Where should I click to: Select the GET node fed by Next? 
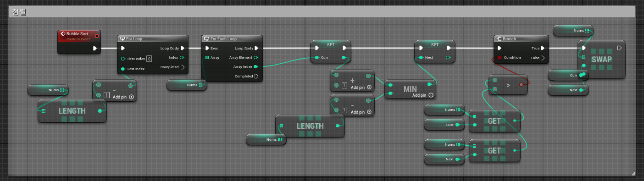coord(494,151)
